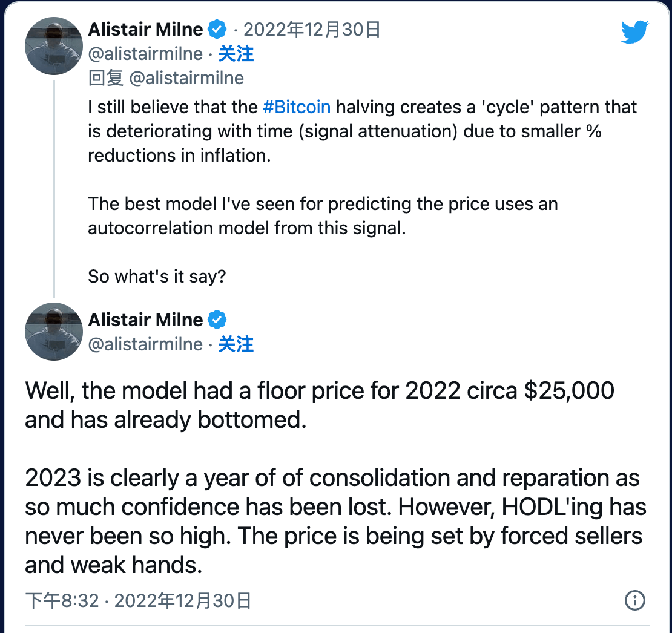The height and width of the screenshot is (633, 672).
Task: Click the verified badge beside the dated Alistair Milne name
Action: (x=217, y=29)
